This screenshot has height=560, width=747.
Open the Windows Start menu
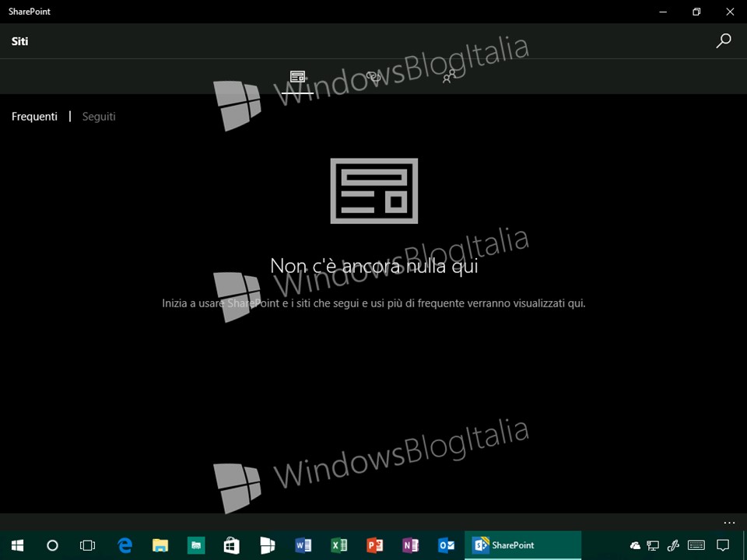17,545
